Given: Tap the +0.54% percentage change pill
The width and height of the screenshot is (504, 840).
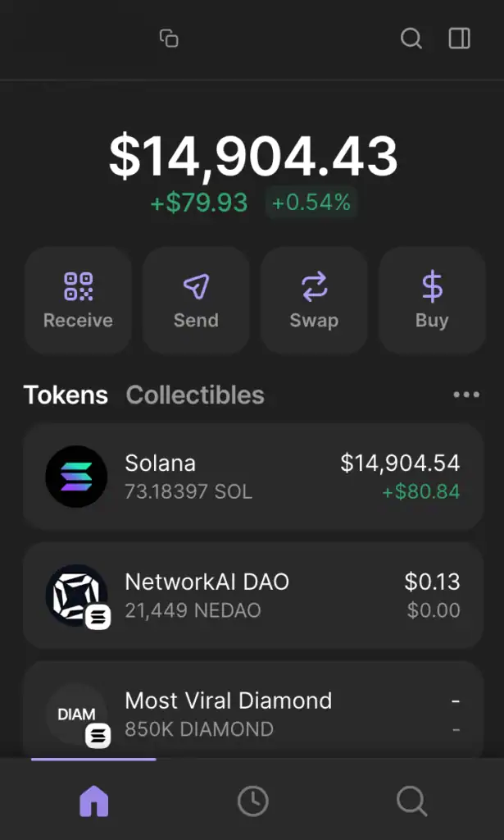Looking at the screenshot, I should (x=311, y=202).
